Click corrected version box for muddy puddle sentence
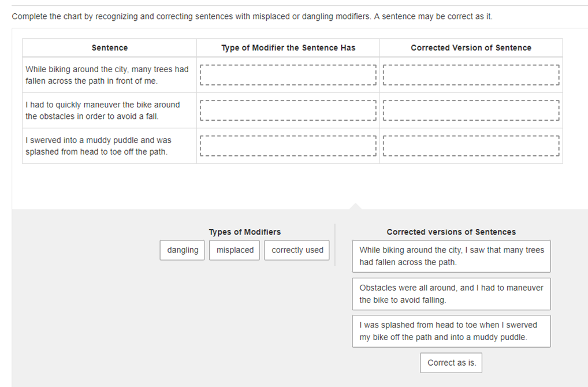Viewport: 588px width, 387px height. tap(471, 146)
